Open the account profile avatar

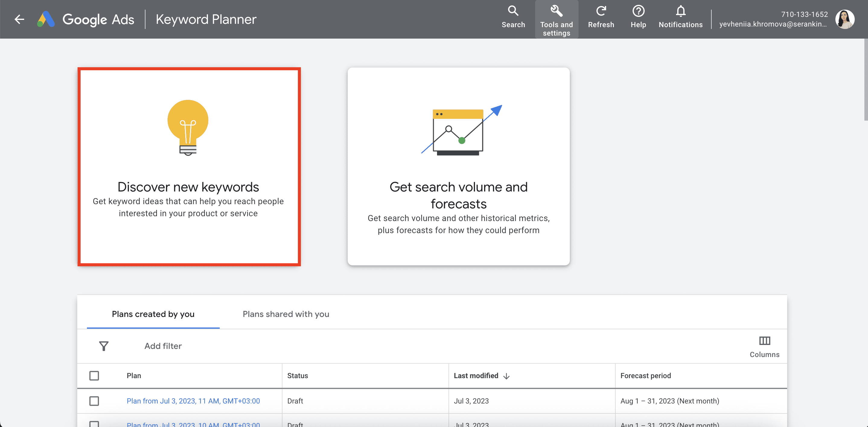tap(845, 19)
